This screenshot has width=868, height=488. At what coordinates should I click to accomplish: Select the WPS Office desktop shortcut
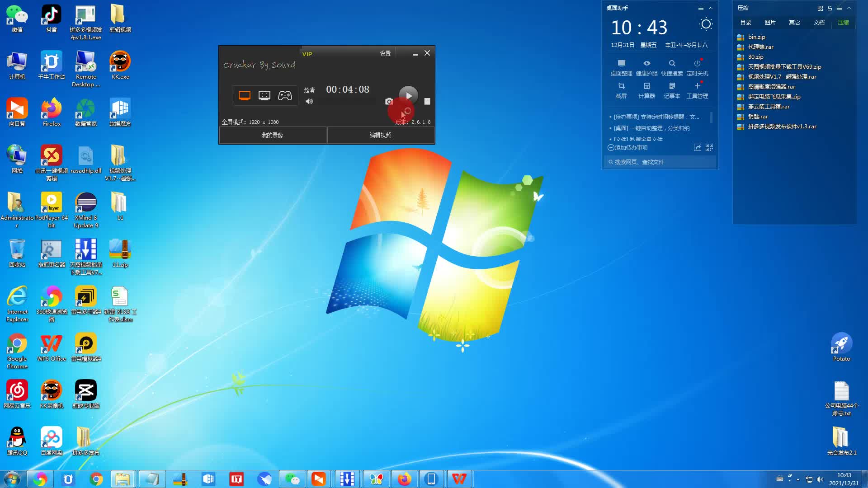tap(51, 348)
